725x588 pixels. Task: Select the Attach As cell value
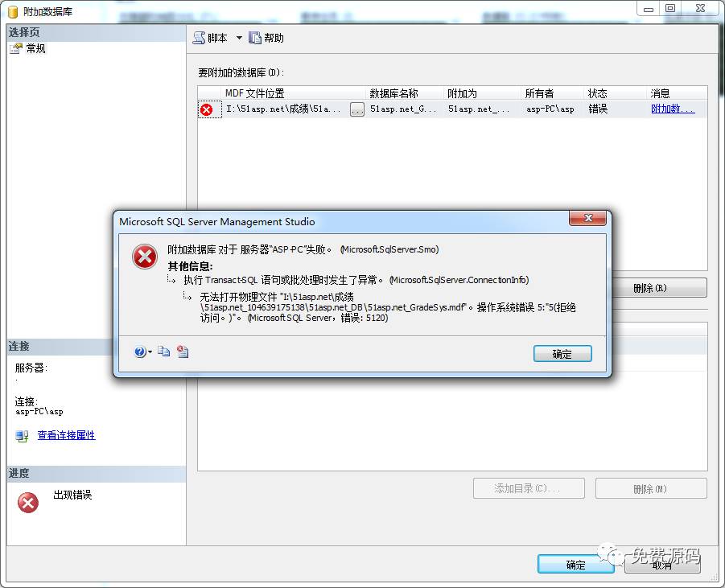479,109
